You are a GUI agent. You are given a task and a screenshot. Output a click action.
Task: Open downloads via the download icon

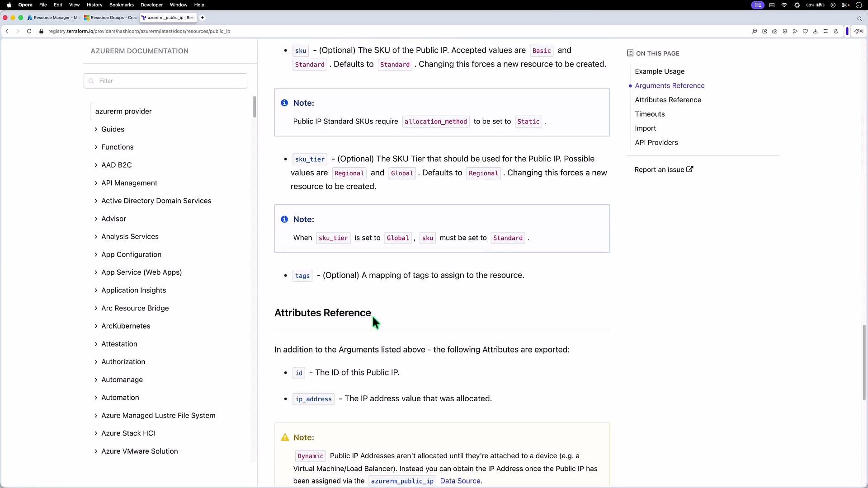tap(816, 31)
